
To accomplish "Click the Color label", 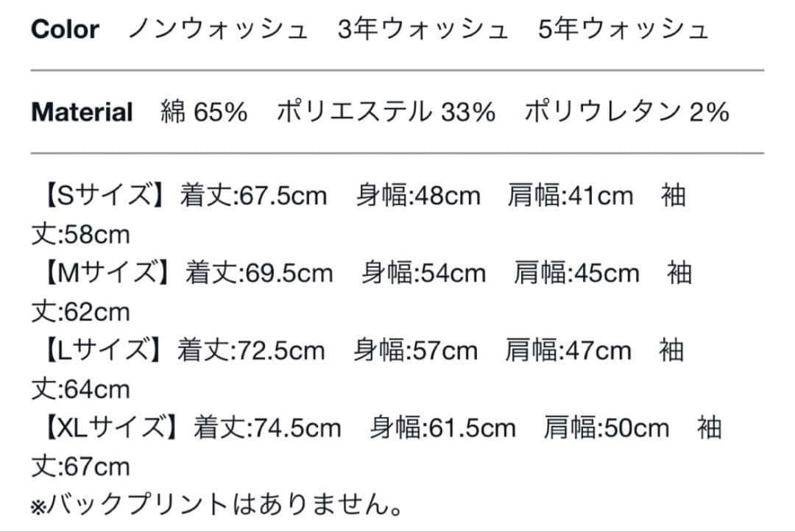I will click(x=65, y=30).
